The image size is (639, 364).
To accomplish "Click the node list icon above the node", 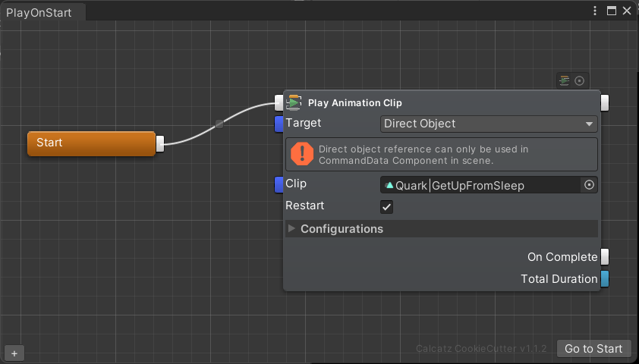I will 565,80.
